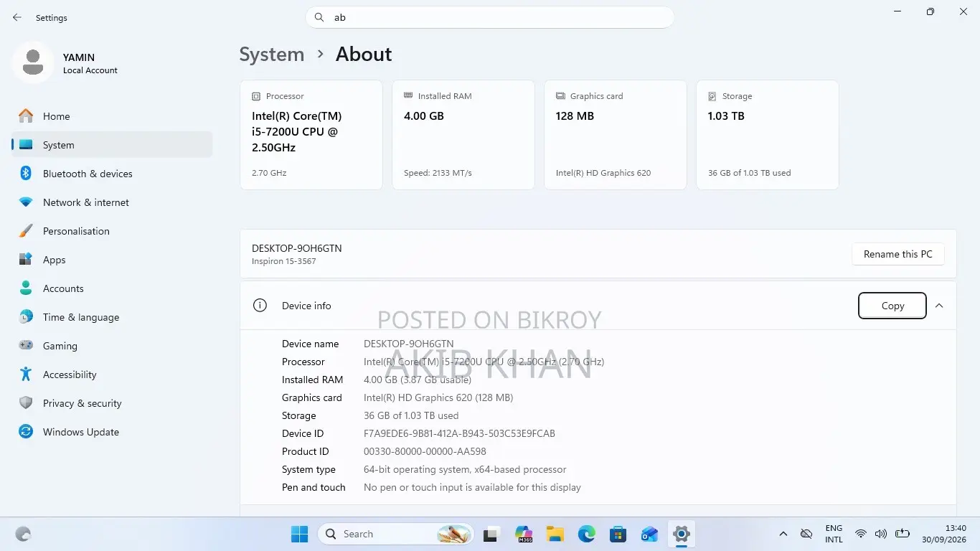980x551 pixels.
Task: Click the magnifier icon in settings search
Action: [319, 17]
